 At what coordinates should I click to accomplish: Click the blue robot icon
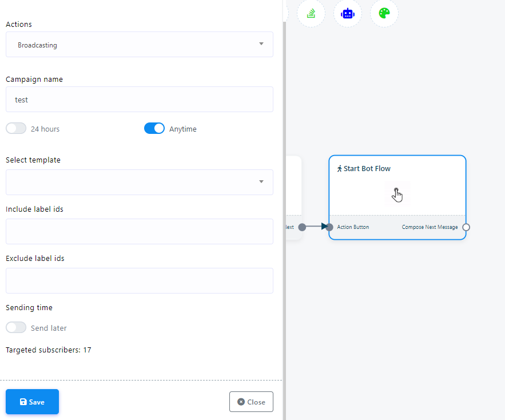pos(348,13)
